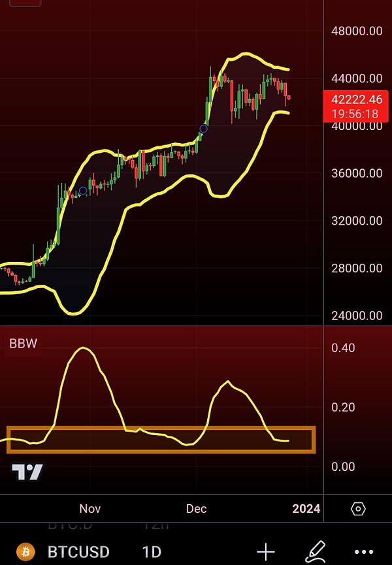Image resolution: width=392 pixels, height=565 pixels.
Task: Tap the 0.40 value on BBW scale
Action: 343,347
